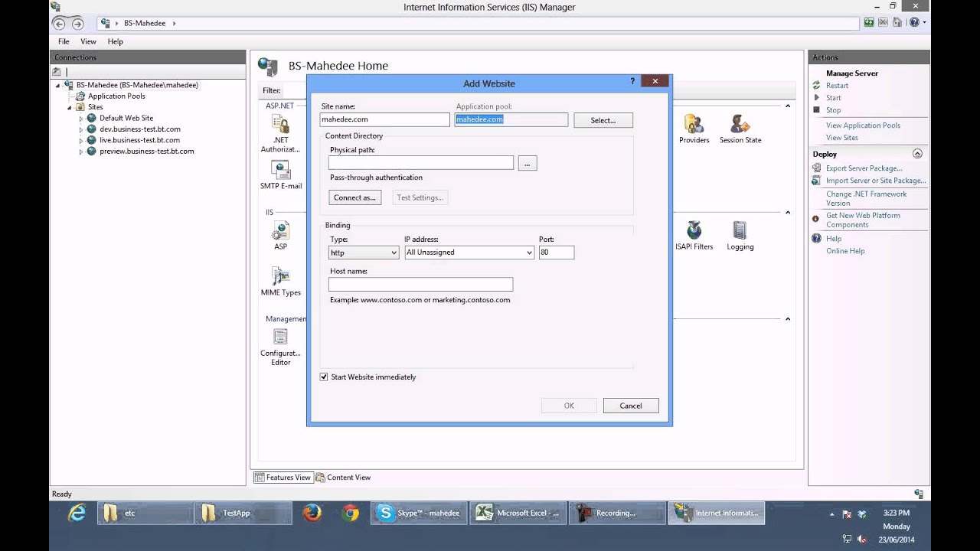Collapse the Sites tree node
The height and width of the screenshot is (551, 980).
point(69,107)
